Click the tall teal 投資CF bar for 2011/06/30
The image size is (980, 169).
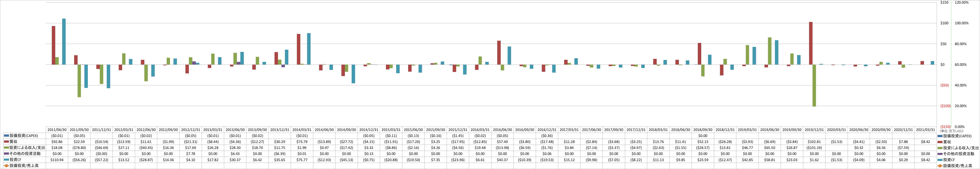pos(64,42)
